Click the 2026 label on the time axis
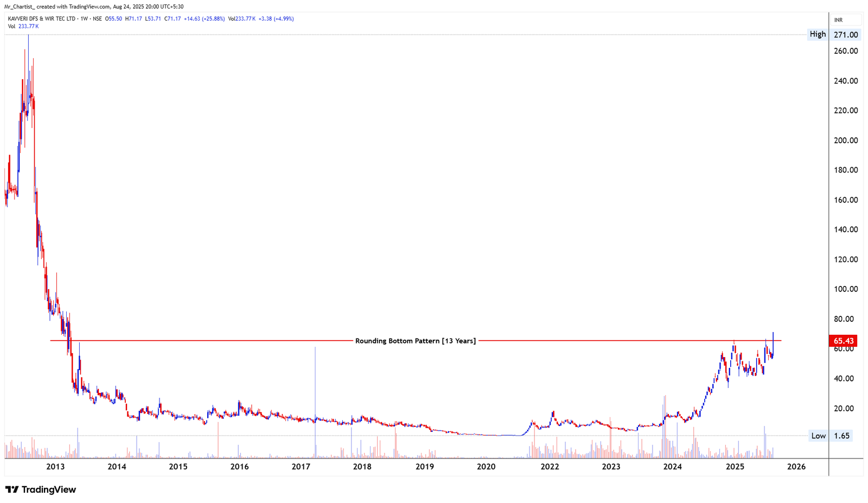 [x=796, y=466]
